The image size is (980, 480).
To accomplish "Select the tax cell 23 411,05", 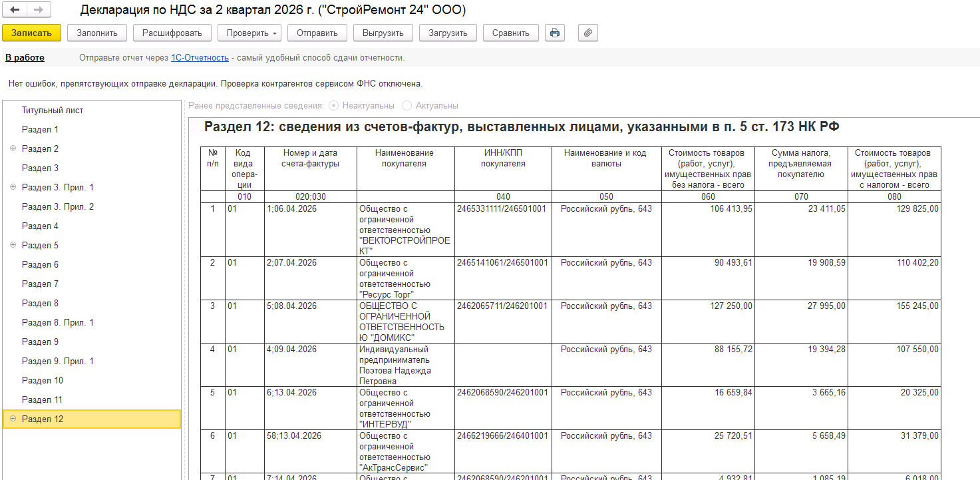I will click(801, 230).
